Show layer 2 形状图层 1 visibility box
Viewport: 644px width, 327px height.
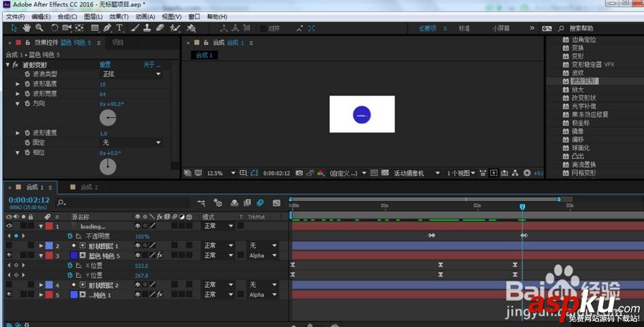[9, 245]
